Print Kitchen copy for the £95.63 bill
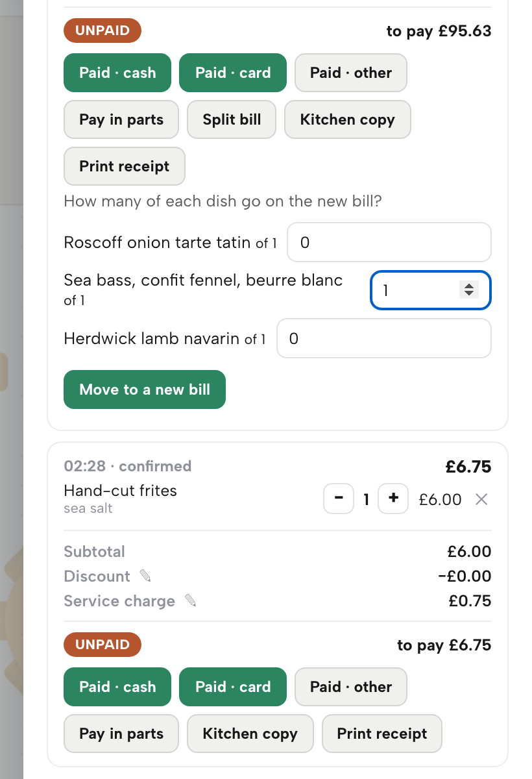 click(x=348, y=119)
